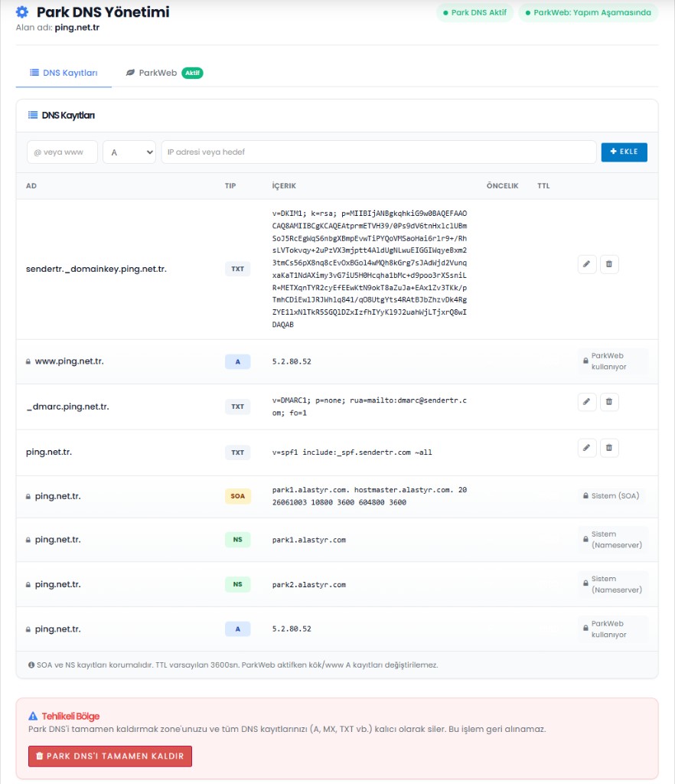Click the lock icon next to www.ping.net.tr
The image size is (675, 784).
pyautogui.click(x=28, y=361)
